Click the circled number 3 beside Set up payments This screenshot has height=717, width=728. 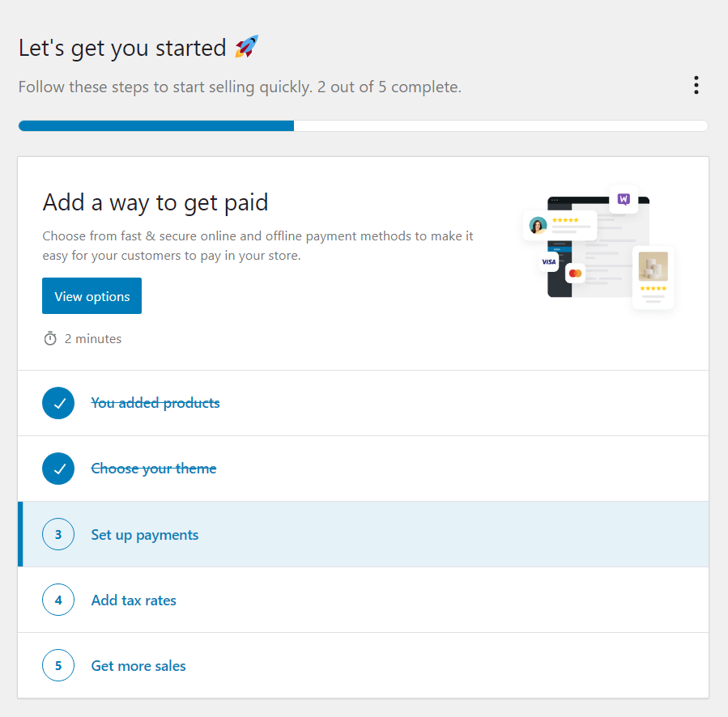58,534
